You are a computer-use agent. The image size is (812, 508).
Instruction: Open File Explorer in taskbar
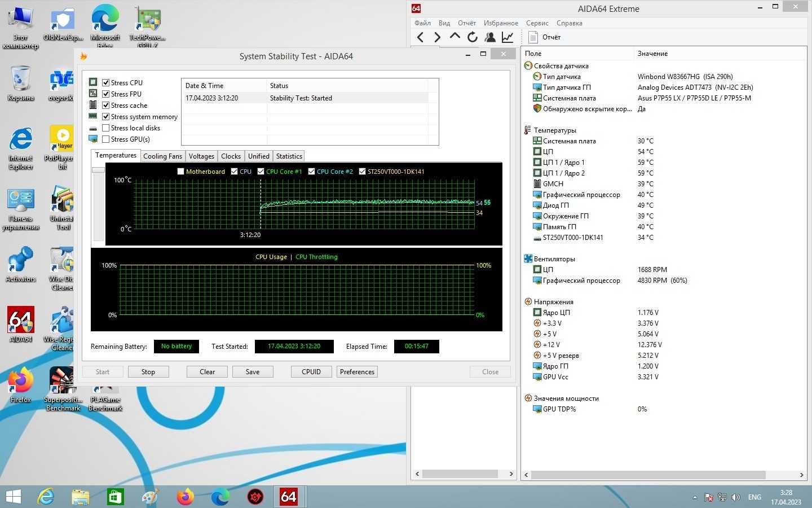pyautogui.click(x=81, y=497)
